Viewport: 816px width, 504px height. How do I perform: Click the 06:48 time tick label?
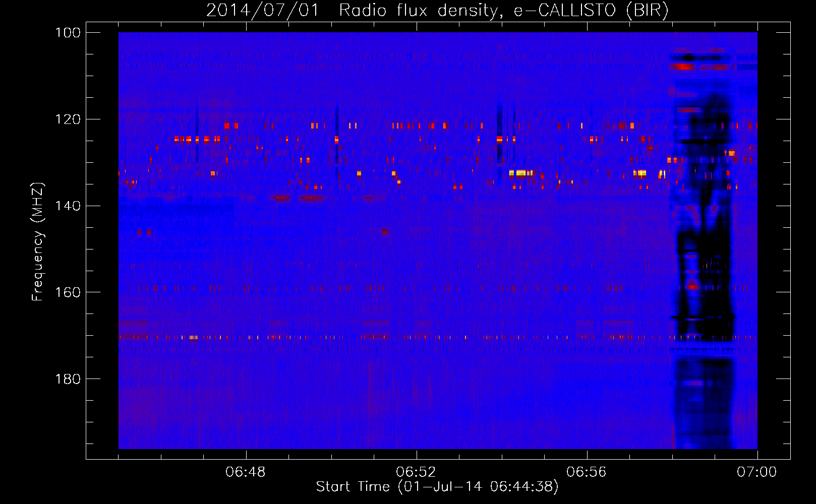tap(246, 472)
